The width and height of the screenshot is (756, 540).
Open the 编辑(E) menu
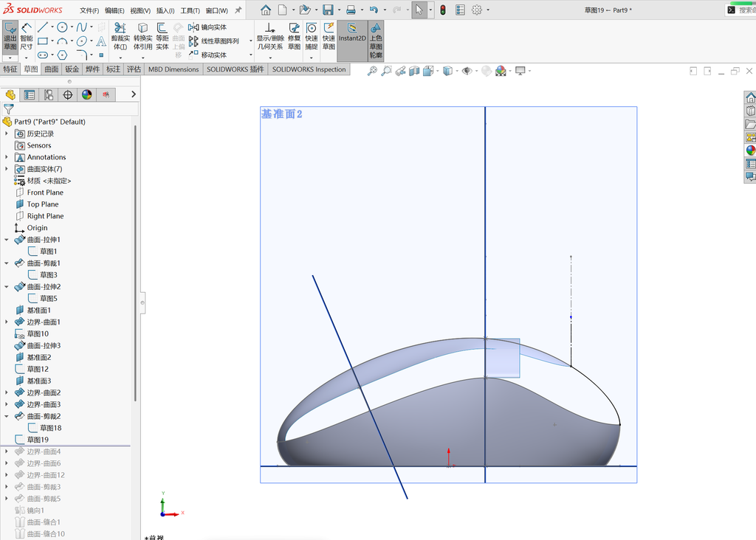point(114,10)
